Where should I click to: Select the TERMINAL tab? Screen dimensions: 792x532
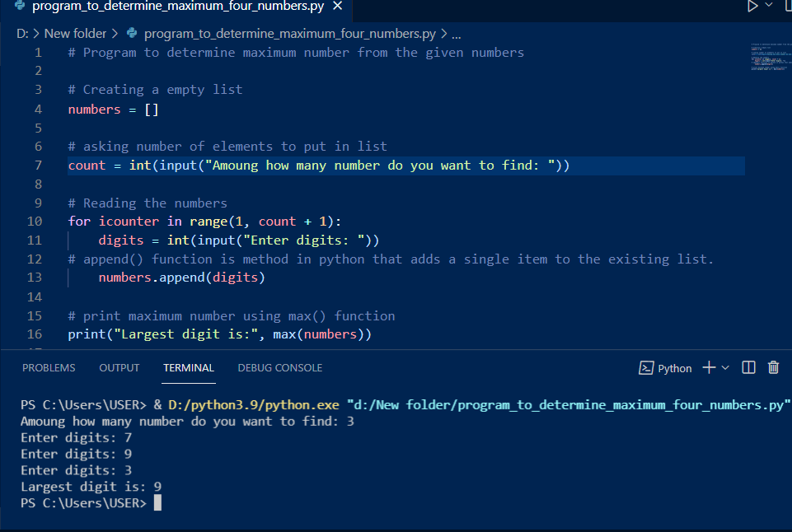click(x=188, y=367)
